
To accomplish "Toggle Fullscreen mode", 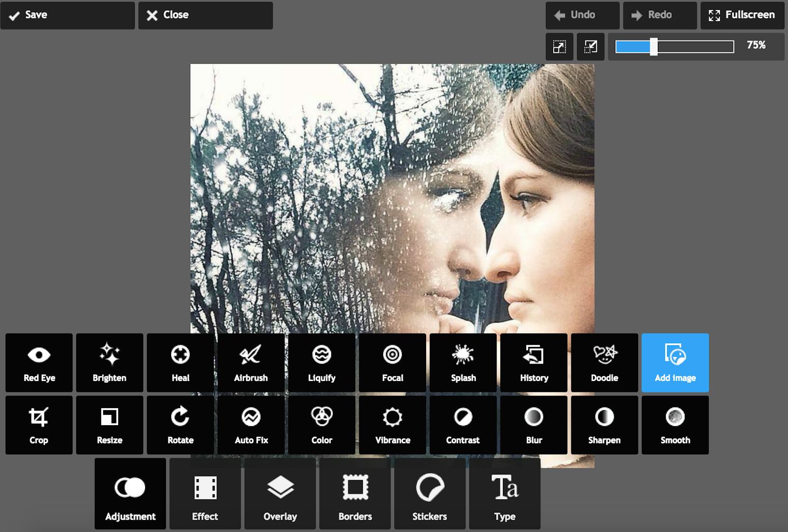I will pyautogui.click(x=742, y=15).
